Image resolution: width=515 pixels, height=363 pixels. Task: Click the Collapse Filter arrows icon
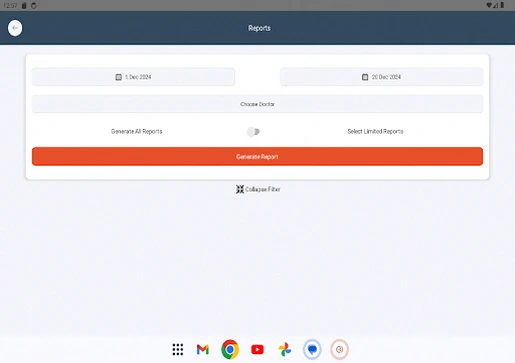pyautogui.click(x=240, y=189)
